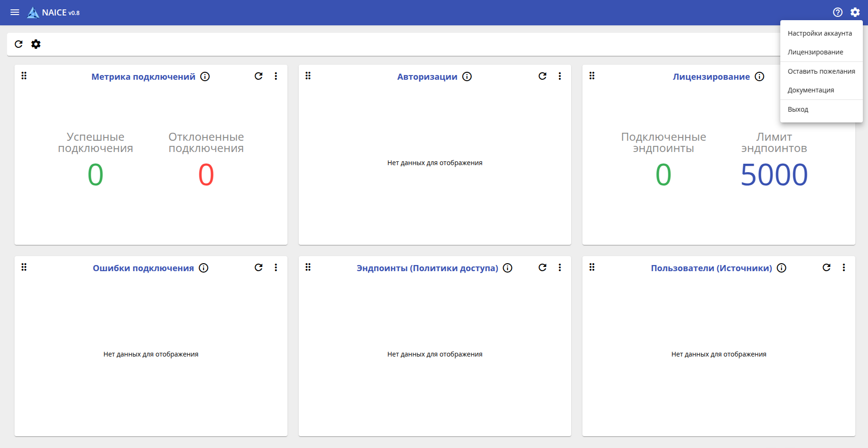This screenshot has height=448, width=868.
Task: Show info for Лицензирование widget
Action: click(760, 76)
